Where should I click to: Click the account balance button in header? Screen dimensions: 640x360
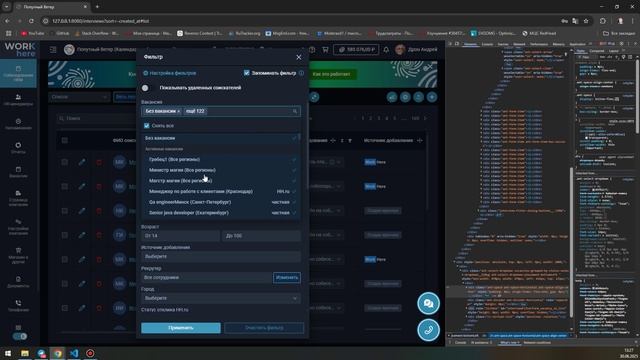coord(356,49)
